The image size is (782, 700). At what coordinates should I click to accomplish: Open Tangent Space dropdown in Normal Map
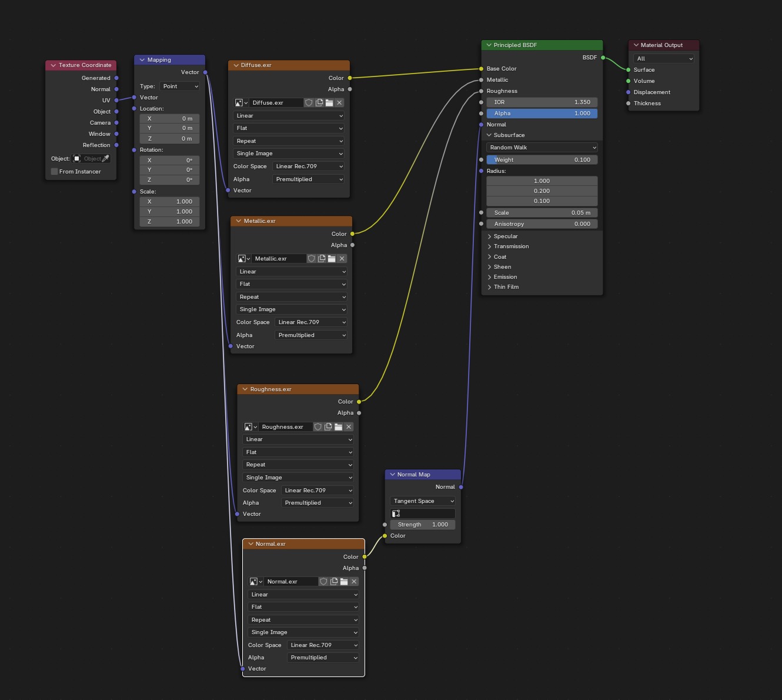[x=423, y=501]
